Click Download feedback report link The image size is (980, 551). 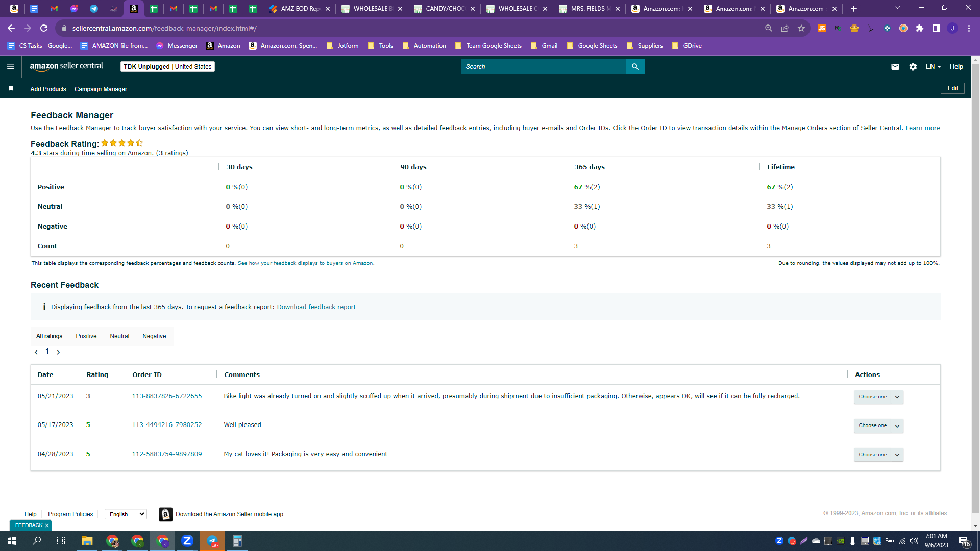click(316, 307)
